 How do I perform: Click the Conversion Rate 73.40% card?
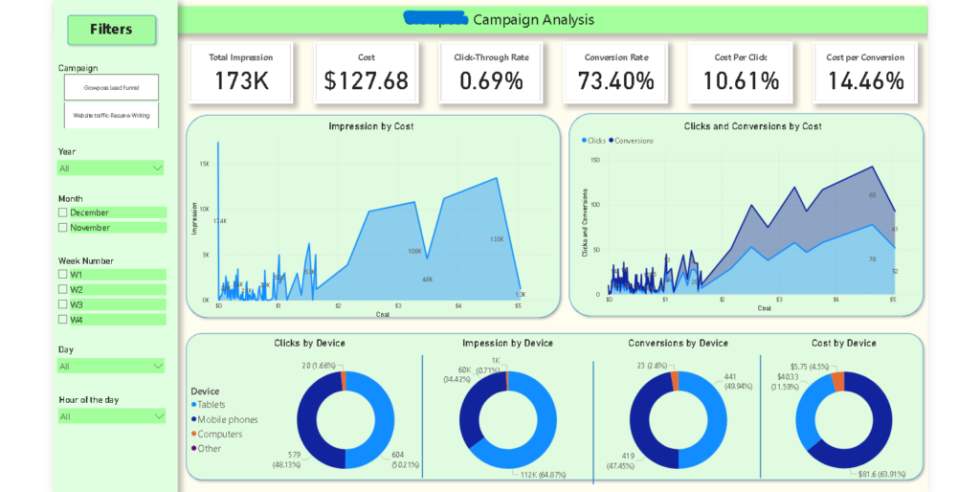point(615,73)
